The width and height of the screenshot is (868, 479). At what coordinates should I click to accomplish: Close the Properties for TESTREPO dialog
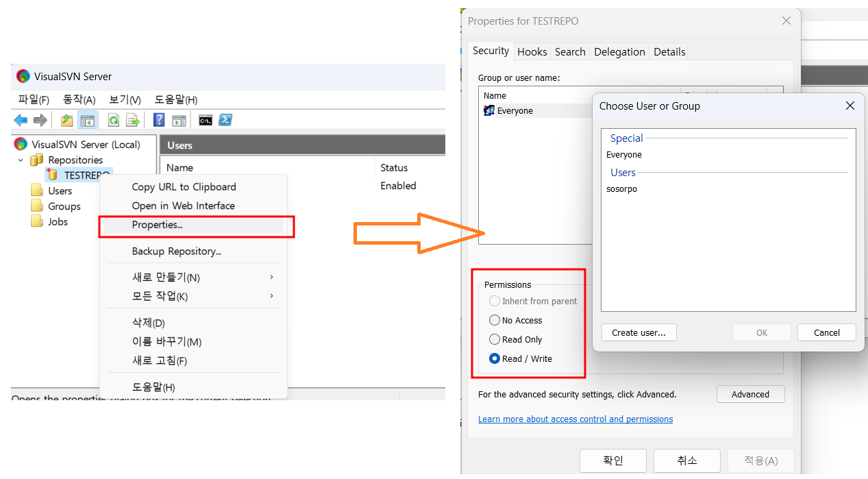[786, 21]
